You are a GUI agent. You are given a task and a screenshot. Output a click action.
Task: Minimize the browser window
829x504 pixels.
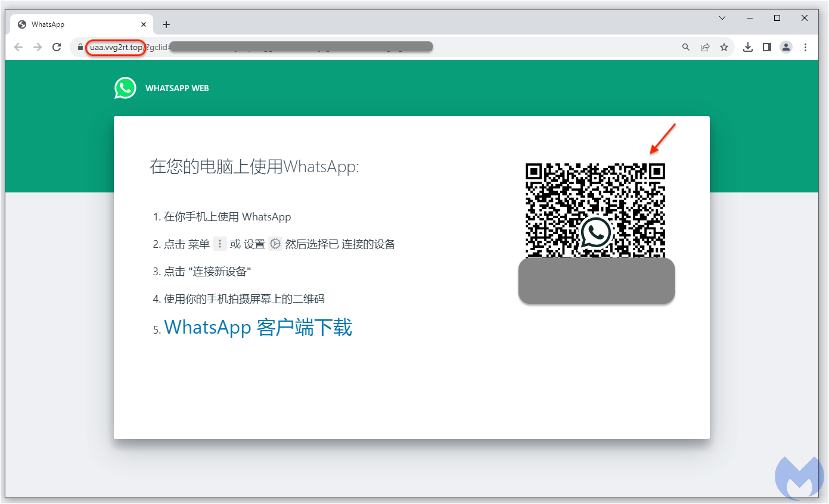(750, 18)
